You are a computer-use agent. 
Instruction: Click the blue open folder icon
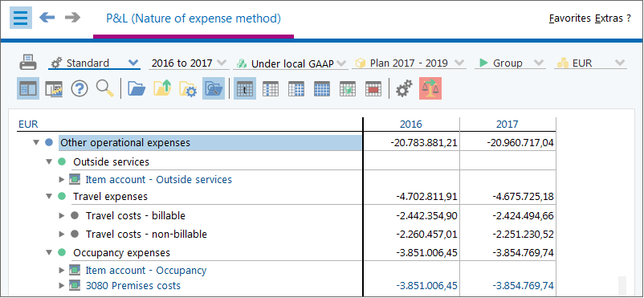tap(137, 88)
